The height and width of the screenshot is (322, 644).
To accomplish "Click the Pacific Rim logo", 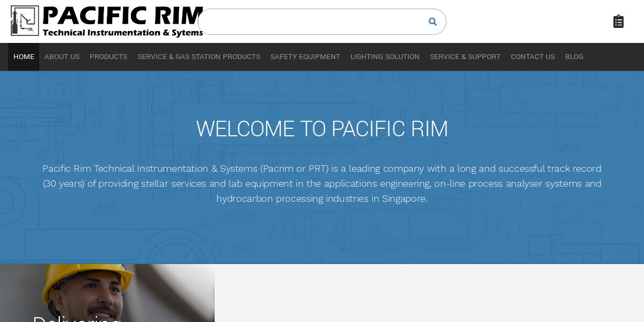I will (107, 21).
